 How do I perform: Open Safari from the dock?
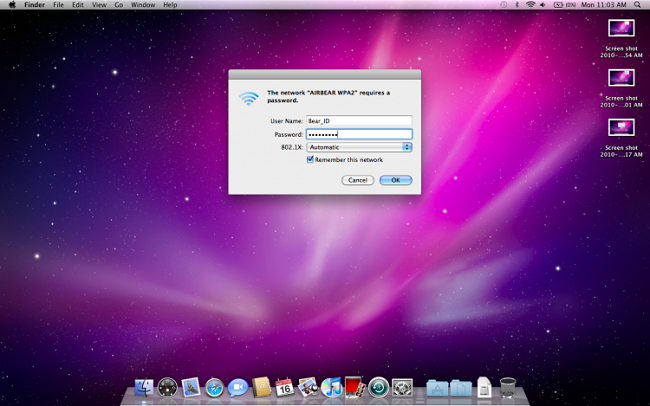(214, 387)
